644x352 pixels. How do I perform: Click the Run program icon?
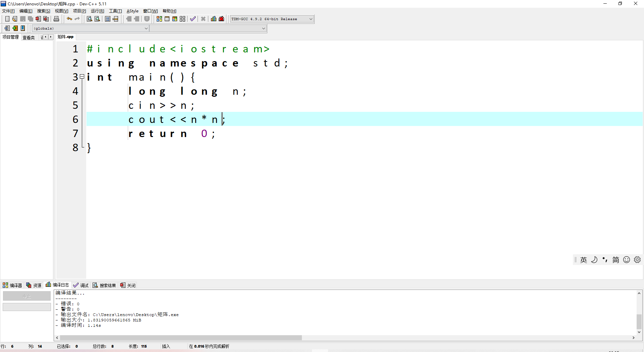(167, 19)
